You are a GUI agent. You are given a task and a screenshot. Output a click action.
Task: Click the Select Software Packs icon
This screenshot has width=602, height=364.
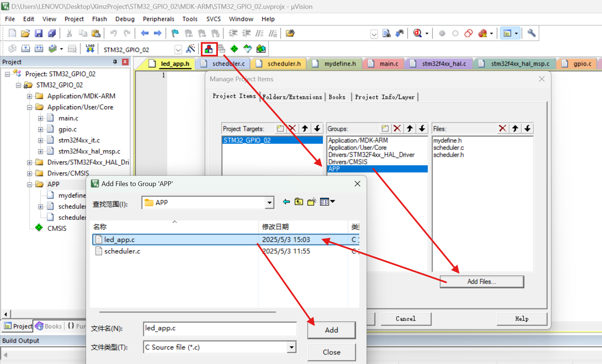click(248, 49)
